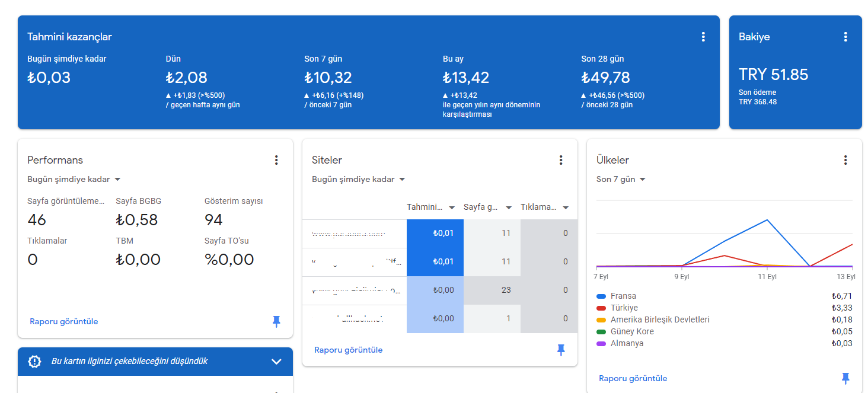
Task: Open Ülkeler card three-dot menu
Action: pyautogui.click(x=845, y=160)
